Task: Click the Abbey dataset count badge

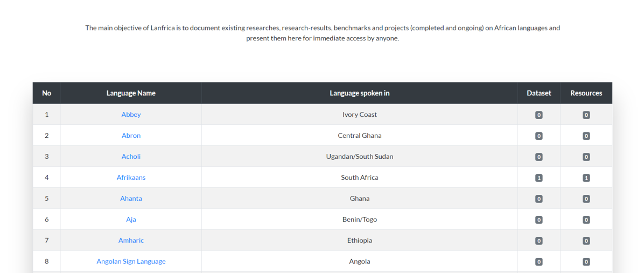Action: (x=539, y=115)
